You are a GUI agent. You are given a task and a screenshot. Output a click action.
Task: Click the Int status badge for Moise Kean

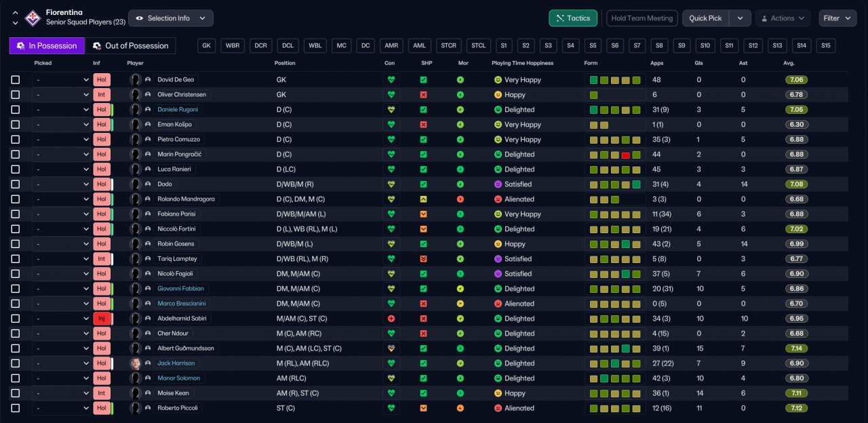tap(101, 392)
